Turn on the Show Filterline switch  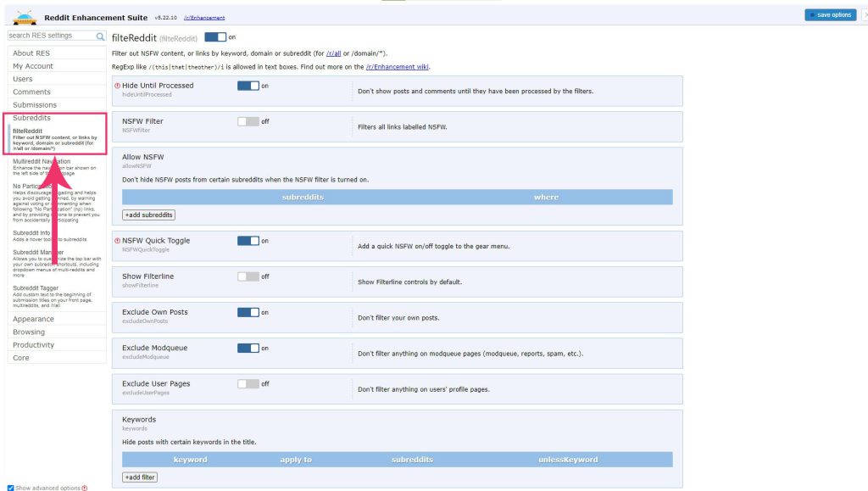248,276
